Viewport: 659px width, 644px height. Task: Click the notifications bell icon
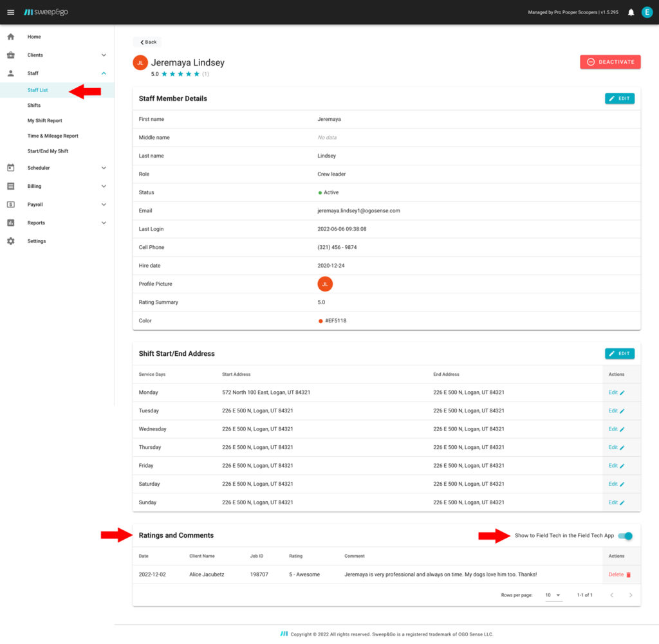point(631,12)
